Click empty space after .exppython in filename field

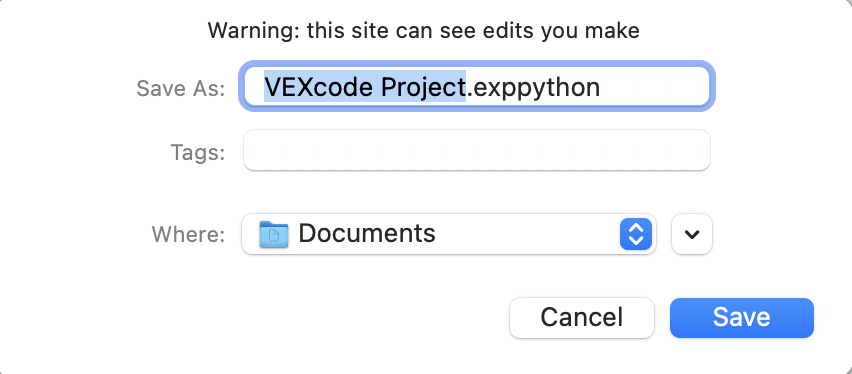pos(652,86)
